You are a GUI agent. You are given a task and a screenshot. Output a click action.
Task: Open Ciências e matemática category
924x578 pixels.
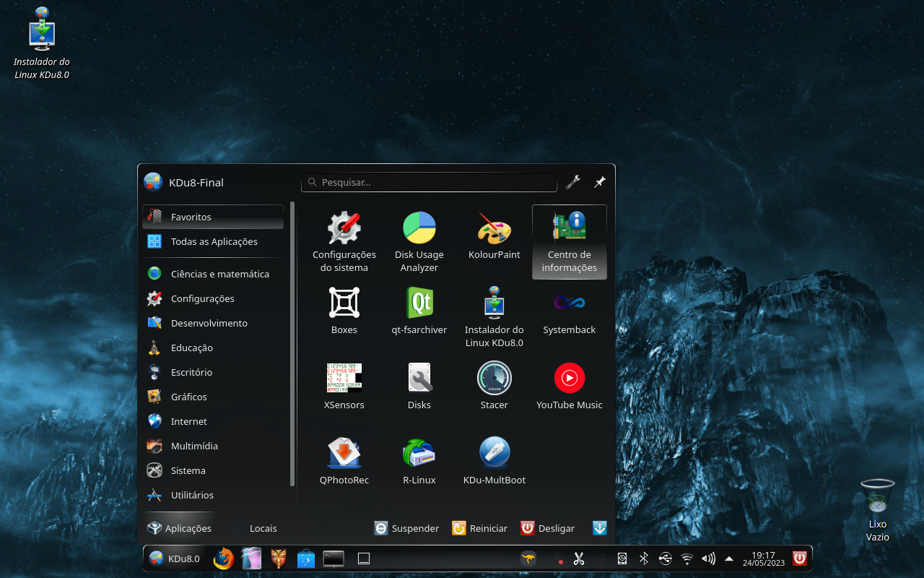coord(213,274)
